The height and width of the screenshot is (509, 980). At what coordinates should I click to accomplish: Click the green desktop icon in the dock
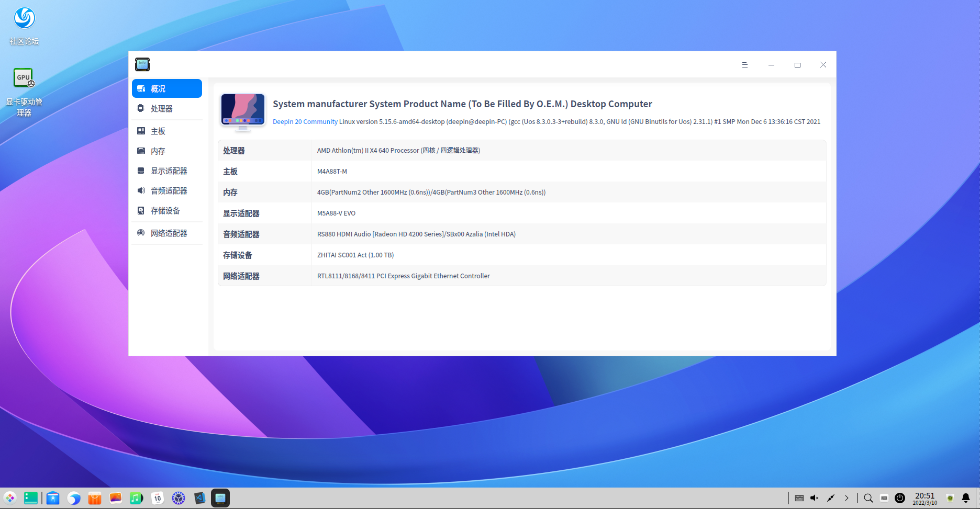[x=31, y=498]
